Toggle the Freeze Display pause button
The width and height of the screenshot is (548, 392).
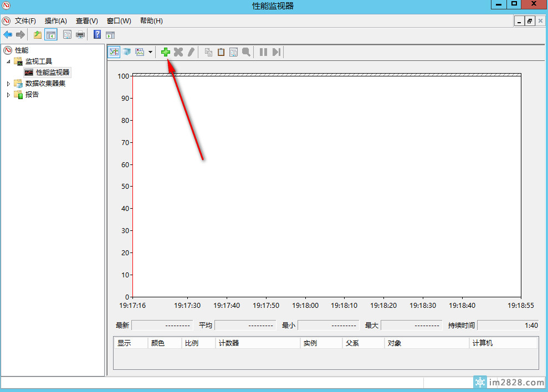click(x=263, y=52)
